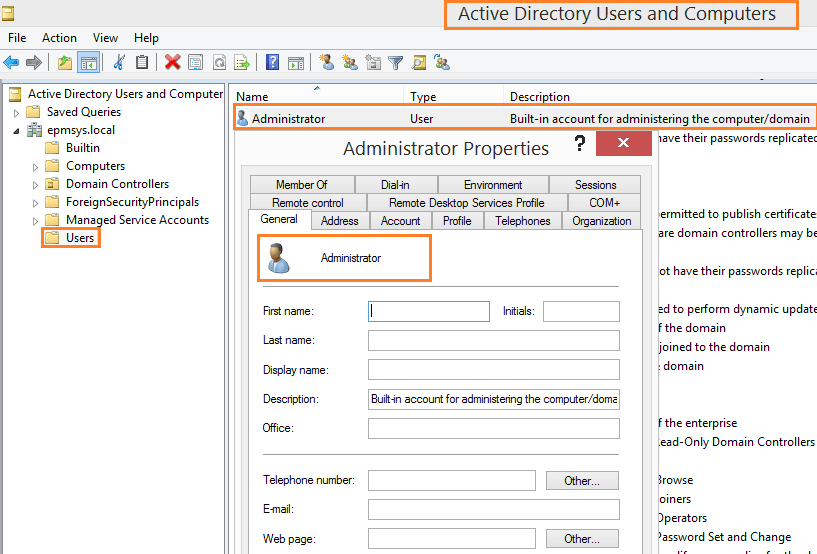Click the Cut scissors icon
This screenshot has width=817, height=554.
(119, 63)
